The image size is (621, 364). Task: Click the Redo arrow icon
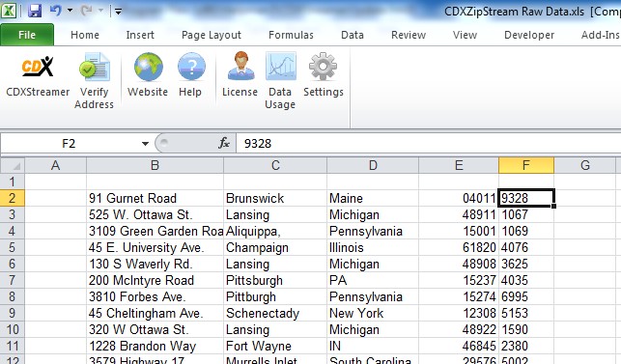pos(86,11)
